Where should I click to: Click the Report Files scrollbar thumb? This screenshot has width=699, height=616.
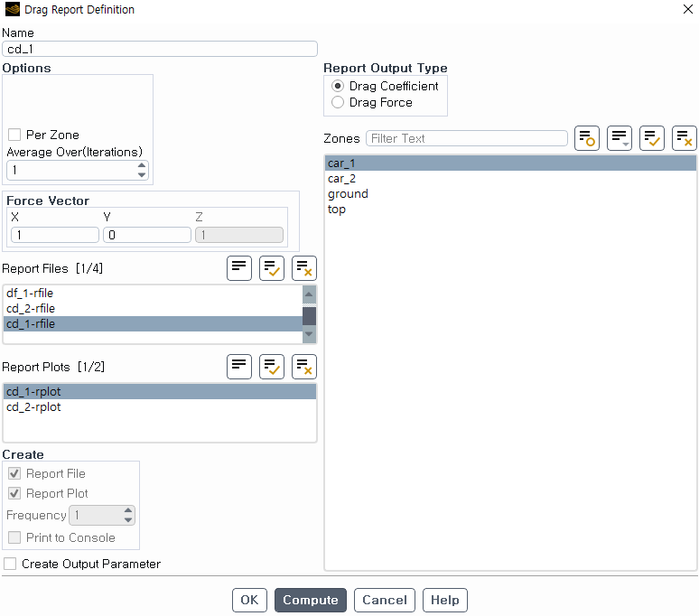(x=309, y=316)
